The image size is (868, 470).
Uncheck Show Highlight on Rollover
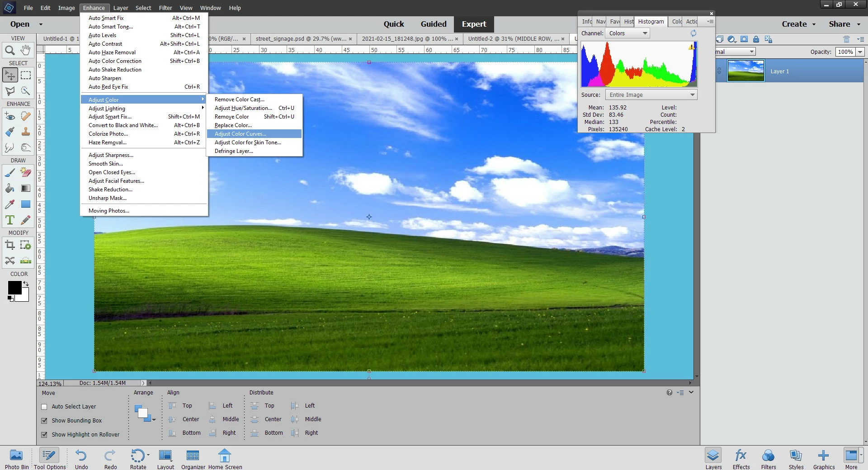point(44,435)
